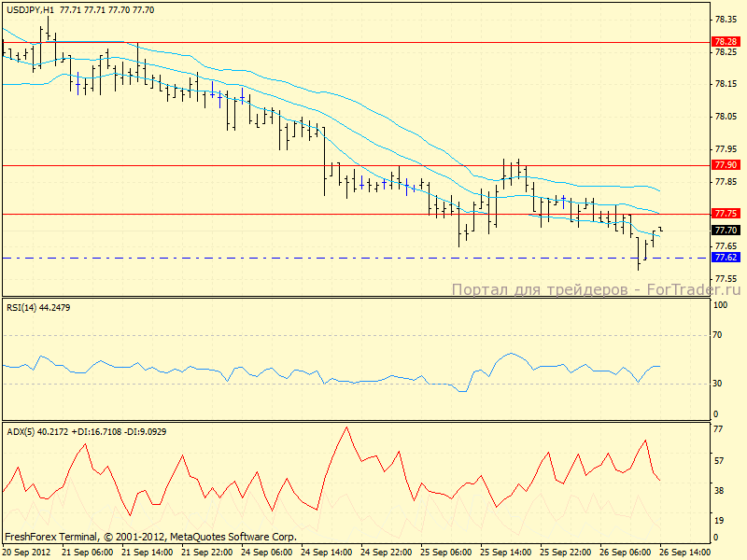Click the red 78.28 price level tag

(x=726, y=42)
